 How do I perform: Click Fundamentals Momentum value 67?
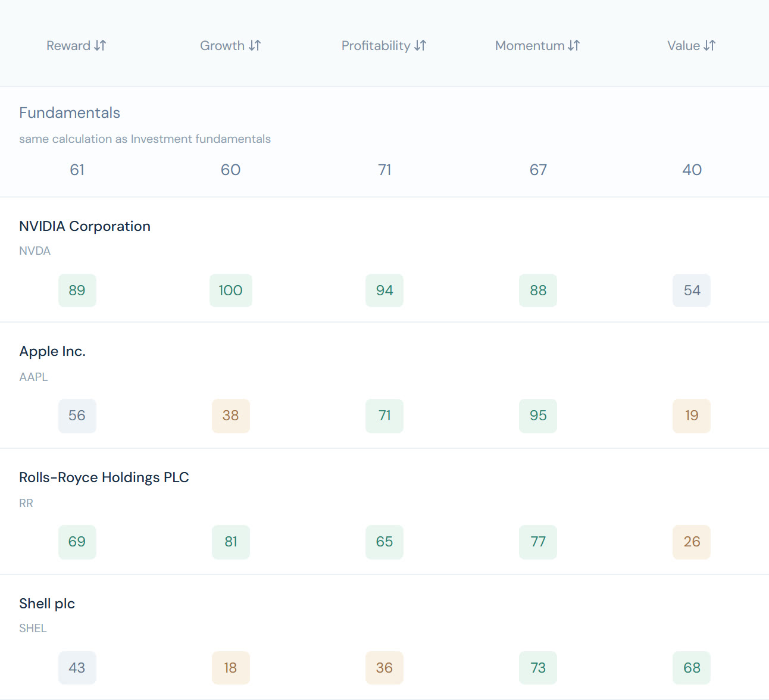click(x=538, y=170)
